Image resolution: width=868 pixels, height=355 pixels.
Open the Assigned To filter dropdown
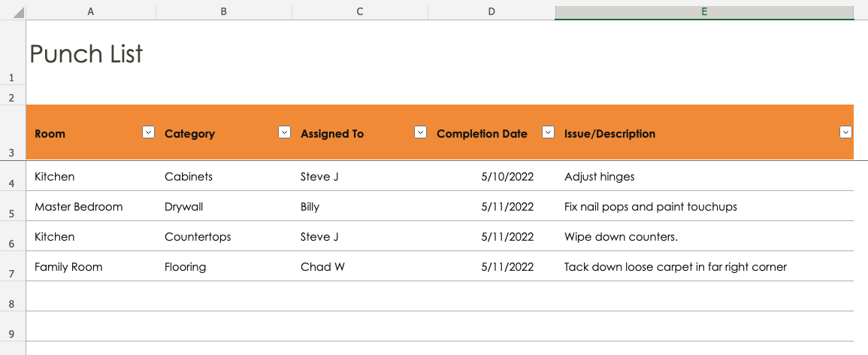[x=421, y=132]
